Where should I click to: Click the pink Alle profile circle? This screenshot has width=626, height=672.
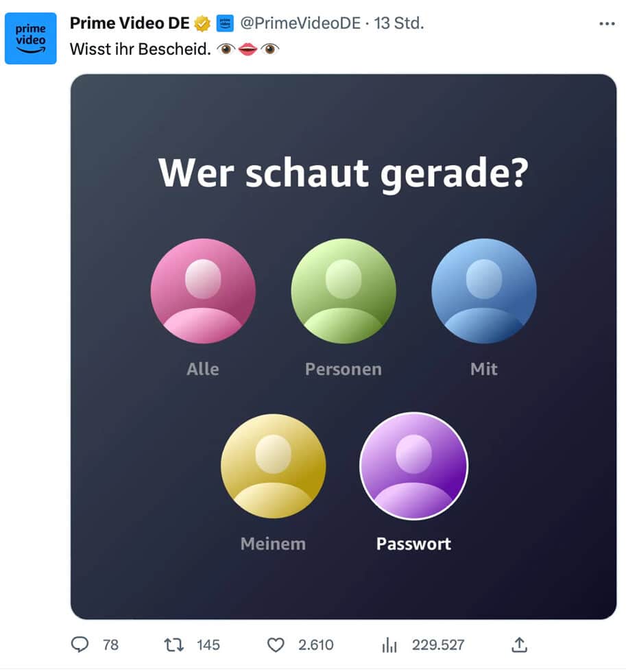click(202, 290)
